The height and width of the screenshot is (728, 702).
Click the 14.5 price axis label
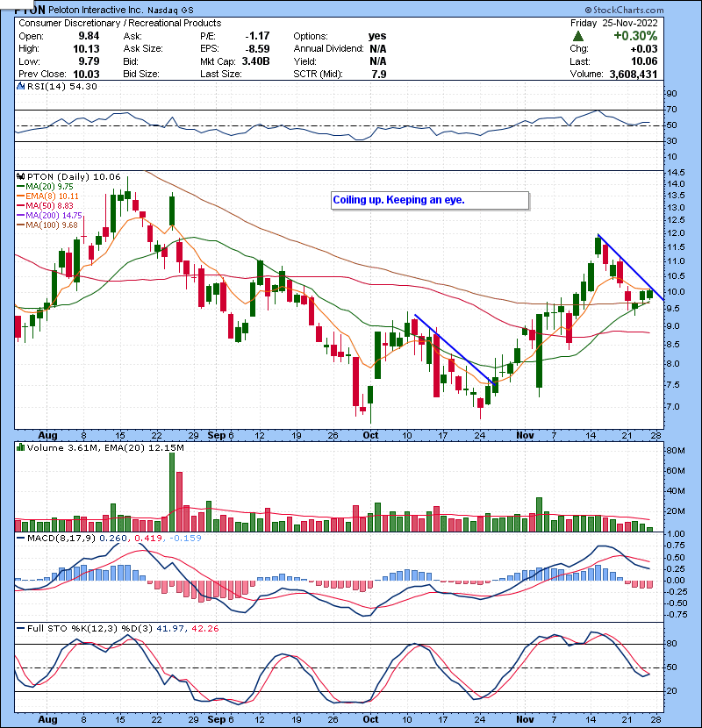[x=676, y=172]
